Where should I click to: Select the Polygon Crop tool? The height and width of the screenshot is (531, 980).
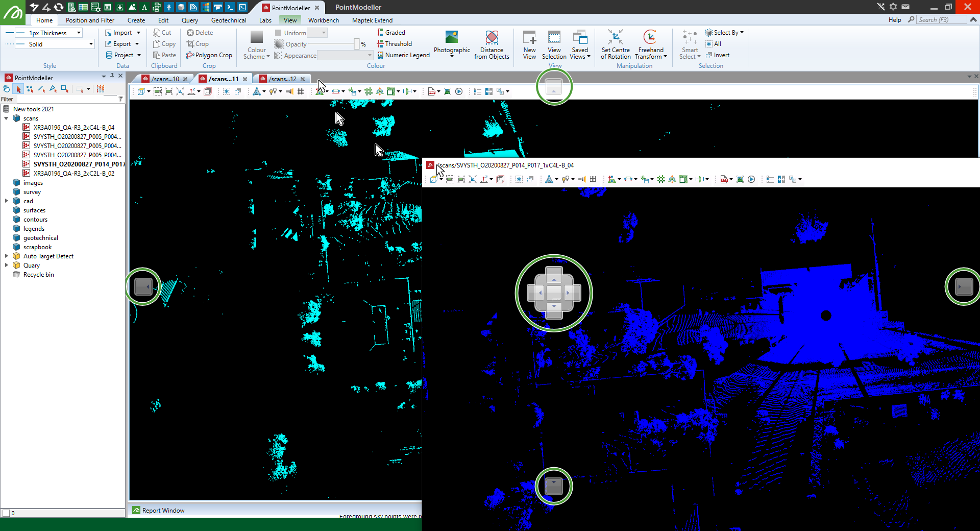209,55
